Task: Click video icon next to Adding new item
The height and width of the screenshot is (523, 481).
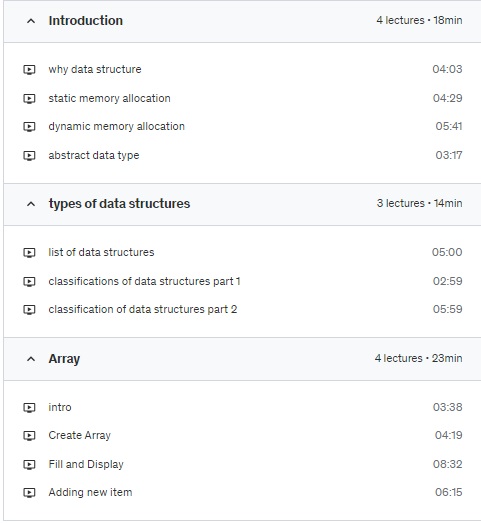Action: 29,493
